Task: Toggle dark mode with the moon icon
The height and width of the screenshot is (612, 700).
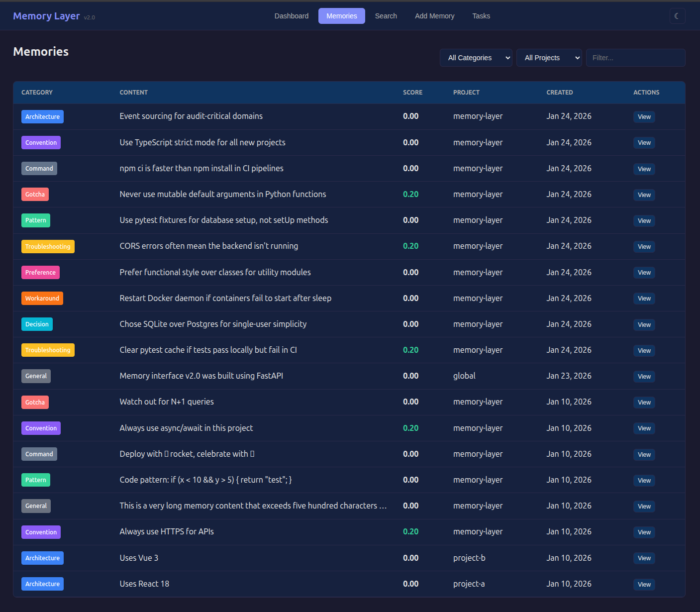Action: point(677,16)
